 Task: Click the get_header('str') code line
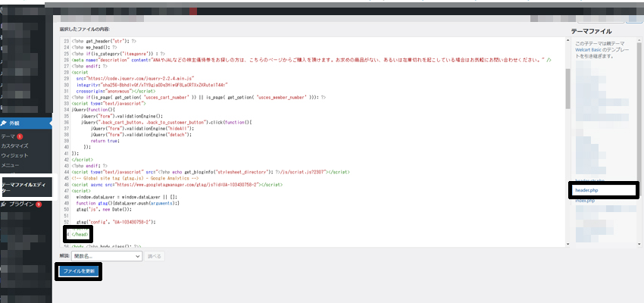[x=104, y=42]
